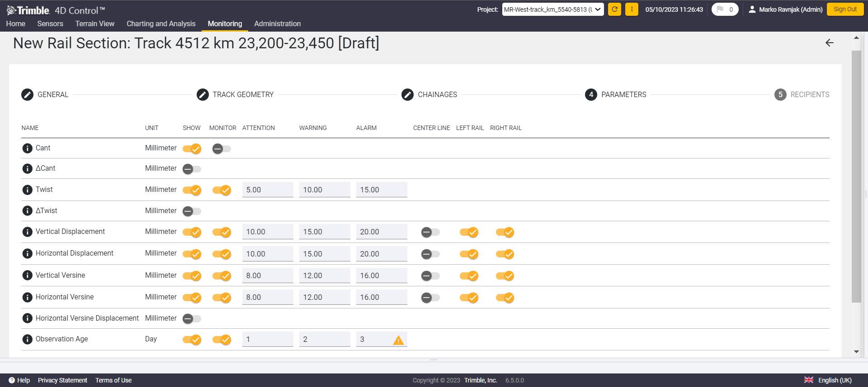Viewport: 868px width, 387px height.
Task: Click the pencil icon for Track Geometry step
Action: pyautogui.click(x=203, y=95)
